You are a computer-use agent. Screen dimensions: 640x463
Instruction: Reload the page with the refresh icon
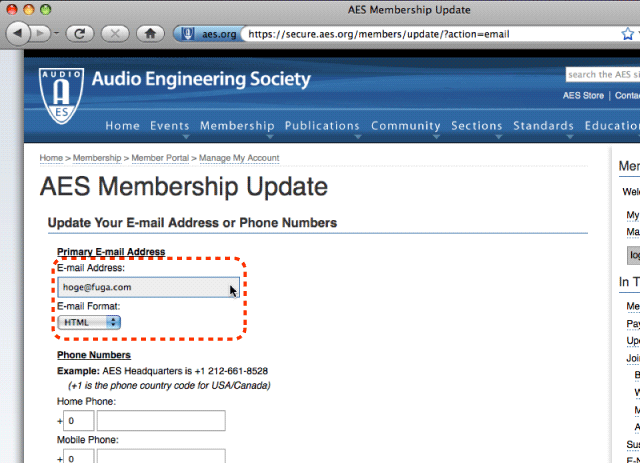point(80,33)
